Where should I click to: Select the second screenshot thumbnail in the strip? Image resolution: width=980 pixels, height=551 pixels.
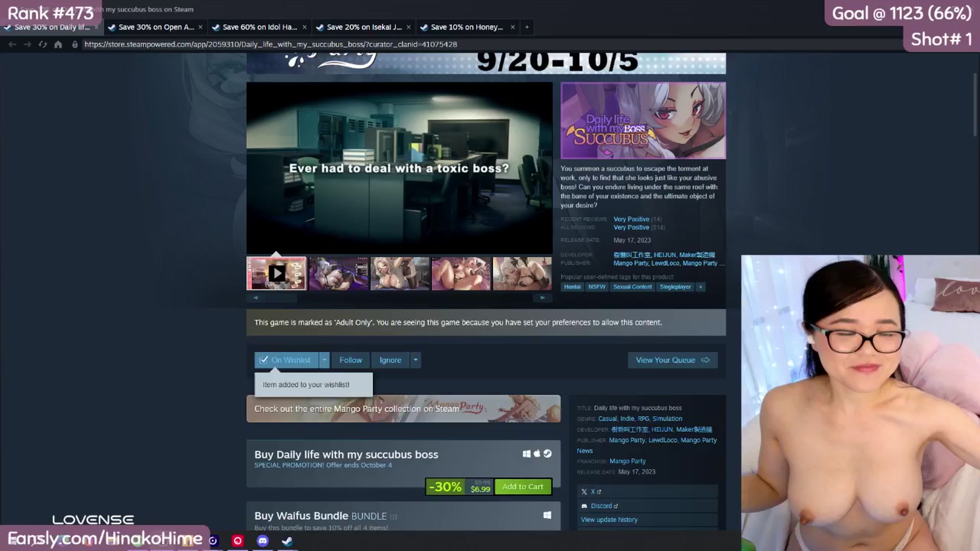[x=338, y=273]
